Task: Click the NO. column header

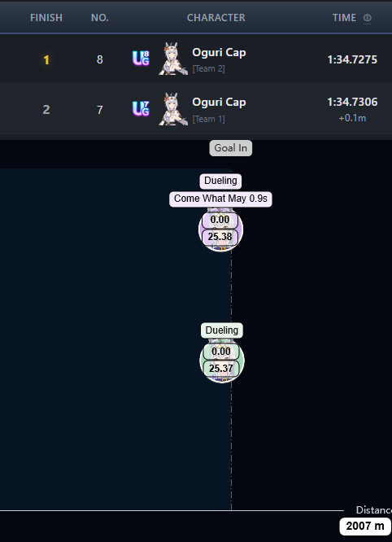Action: pos(100,18)
